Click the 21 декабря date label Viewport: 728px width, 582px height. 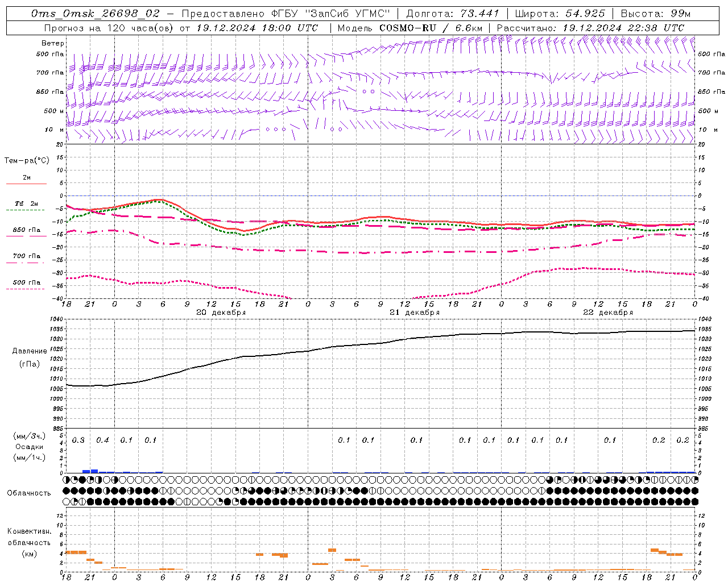click(x=415, y=313)
